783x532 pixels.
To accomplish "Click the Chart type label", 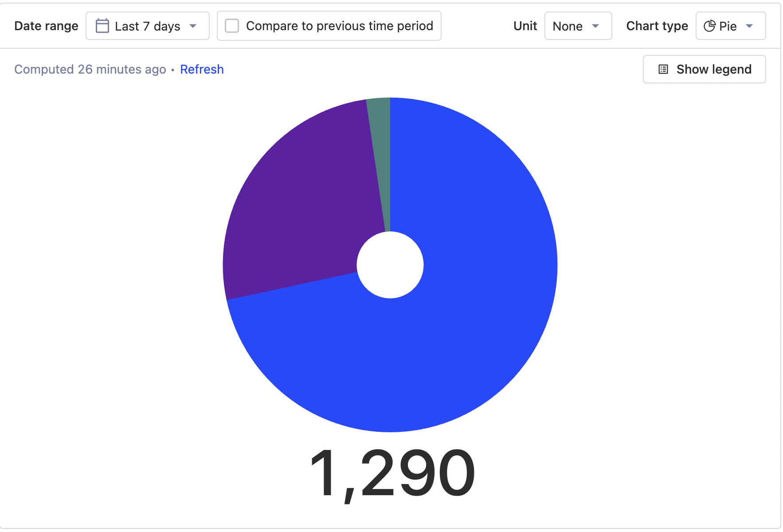I will 657,26.
